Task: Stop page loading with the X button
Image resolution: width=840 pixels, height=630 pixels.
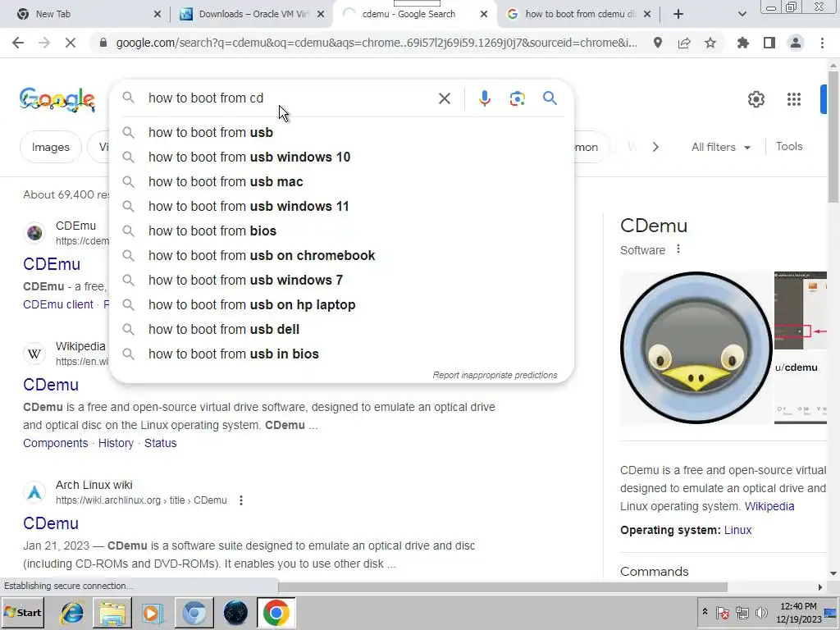Action: point(71,43)
